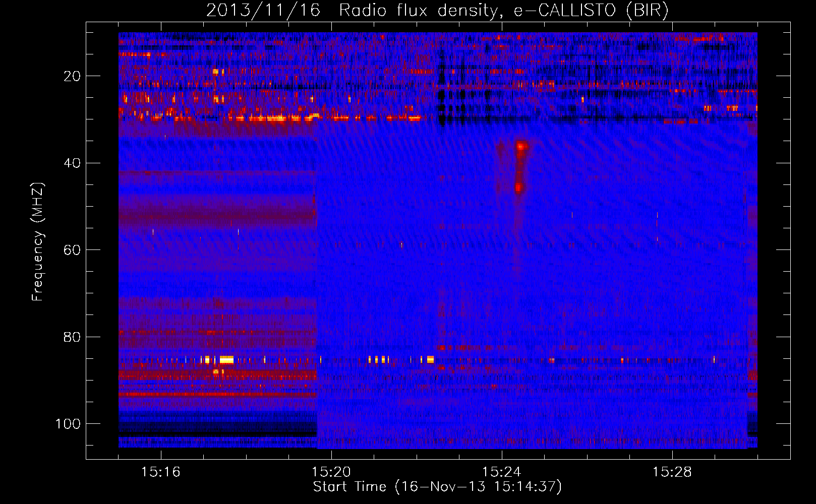Click the frequency tick label "100"

(x=68, y=424)
